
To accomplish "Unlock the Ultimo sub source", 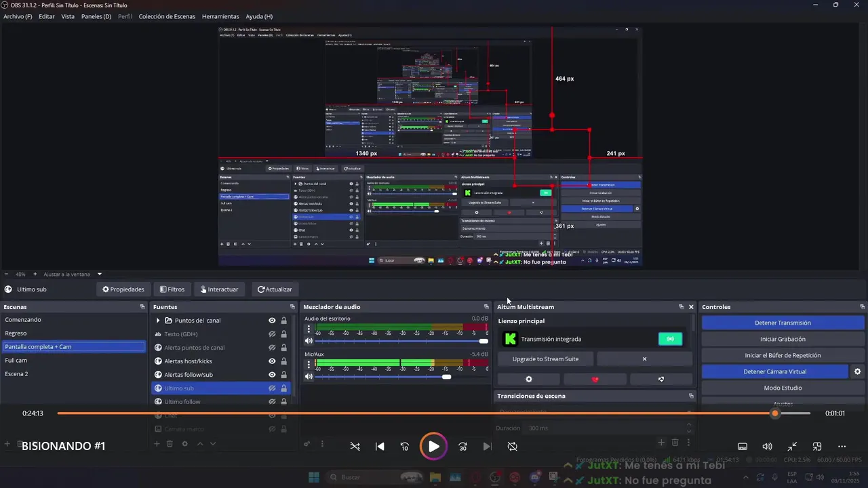I will 283,388.
